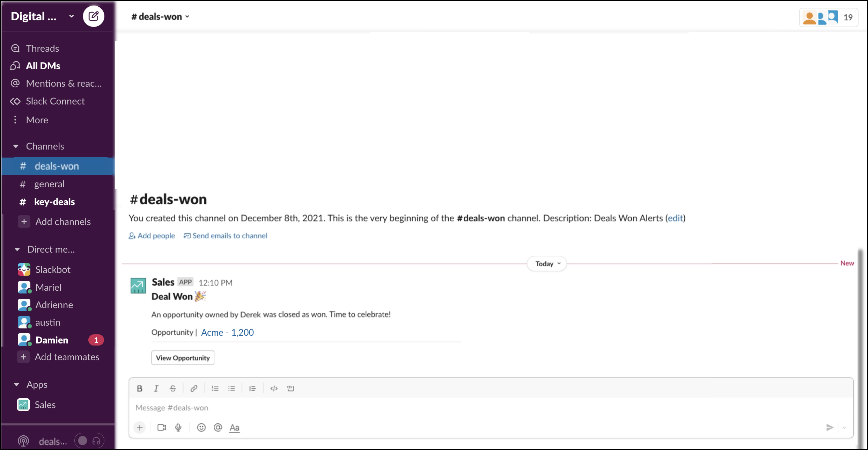Collapse the Channels section

(x=16, y=146)
